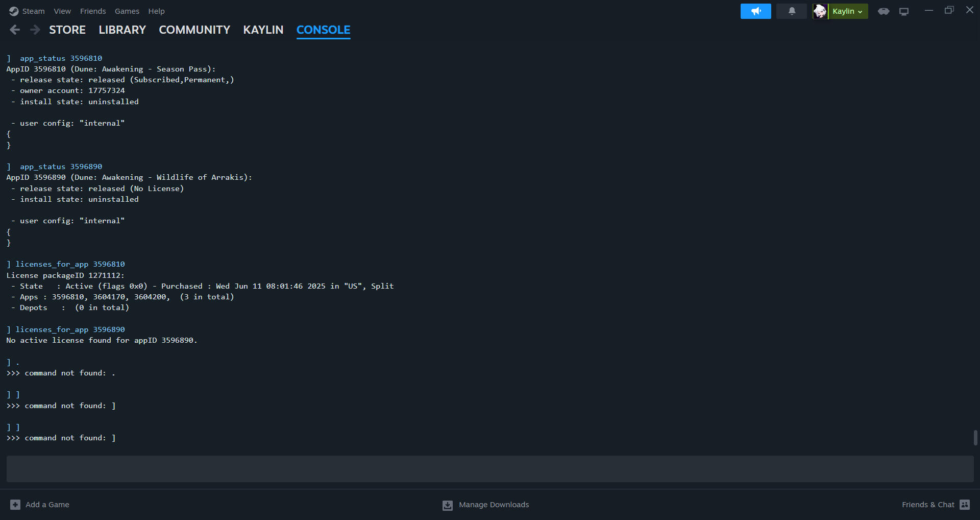Go back with the left arrow

(x=15, y=30)
